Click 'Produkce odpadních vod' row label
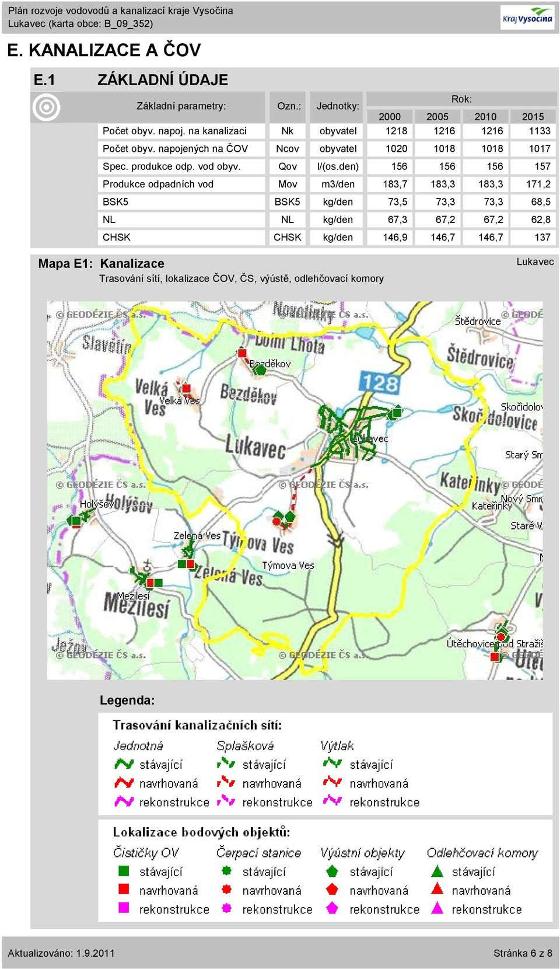The width and height of the screenshot is (560, 969). point(158,184)
